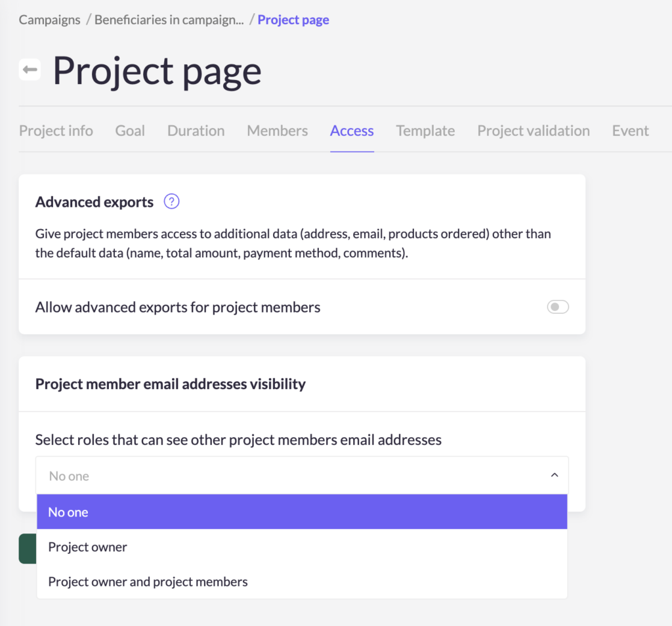
Task: Enable advanced exports for project members toggle
Action: [557, 307]
